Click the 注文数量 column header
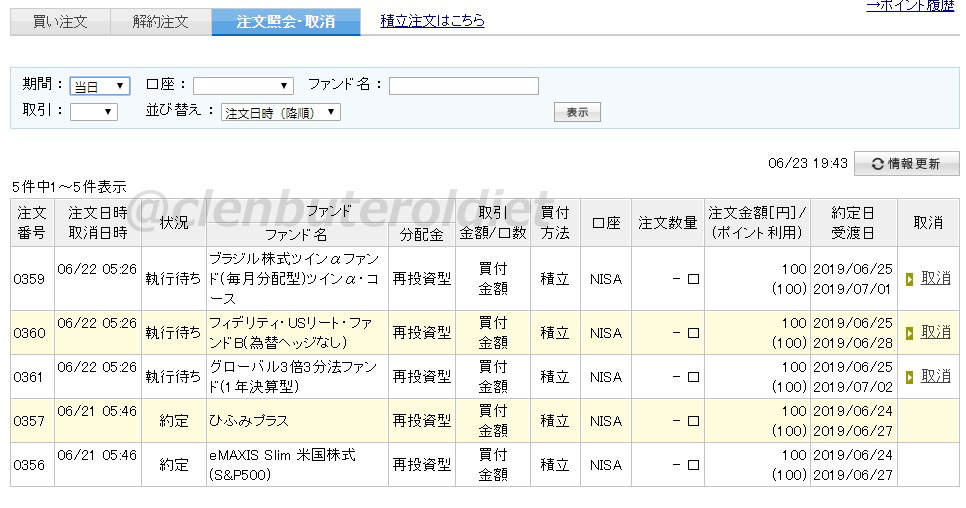Viewport: 966px width, 508px height. 667,223
